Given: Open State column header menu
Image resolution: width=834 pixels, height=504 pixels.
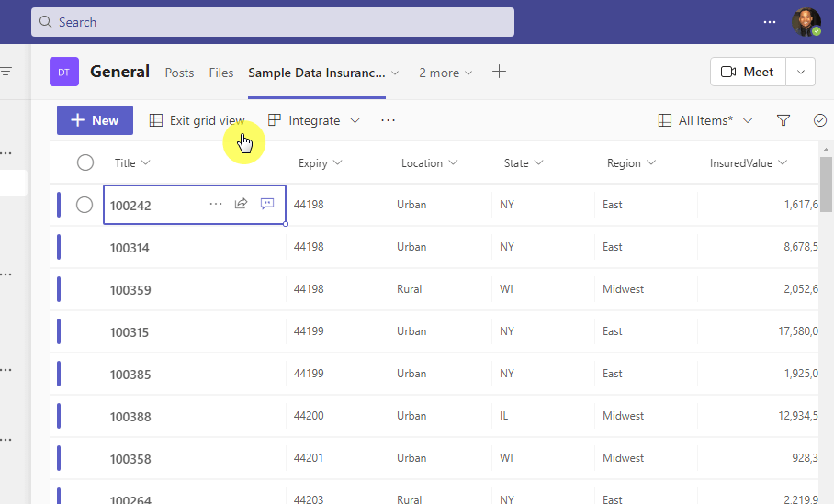Looking at the screenshot, I should click(x=524, y=163).
